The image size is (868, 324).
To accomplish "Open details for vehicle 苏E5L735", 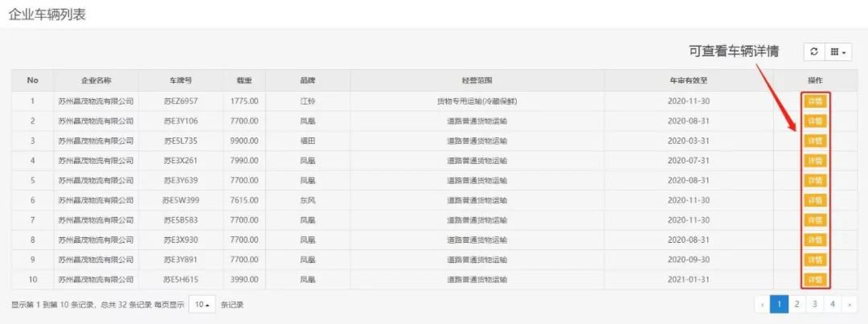I will (x=815, y=141).
